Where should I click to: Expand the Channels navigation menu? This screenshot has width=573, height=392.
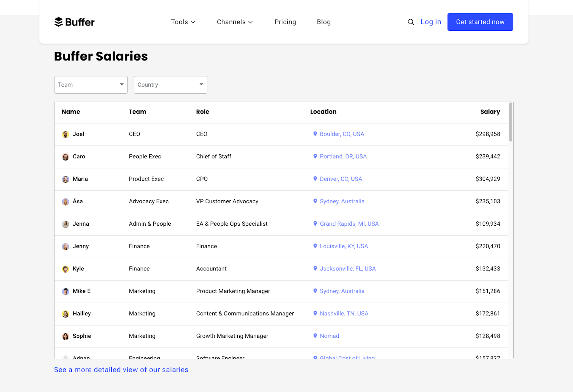[235, 22]
